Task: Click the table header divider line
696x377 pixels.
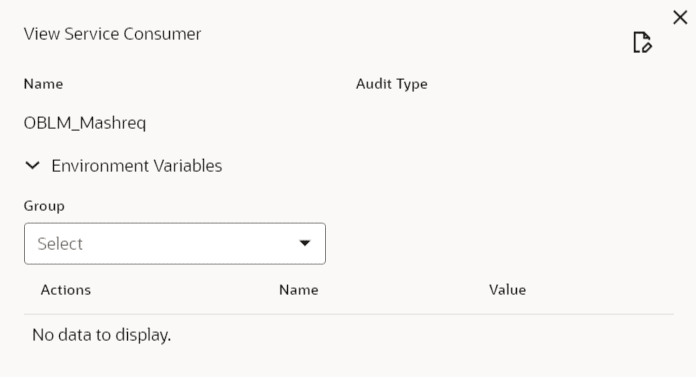Action: pos(349,314)
